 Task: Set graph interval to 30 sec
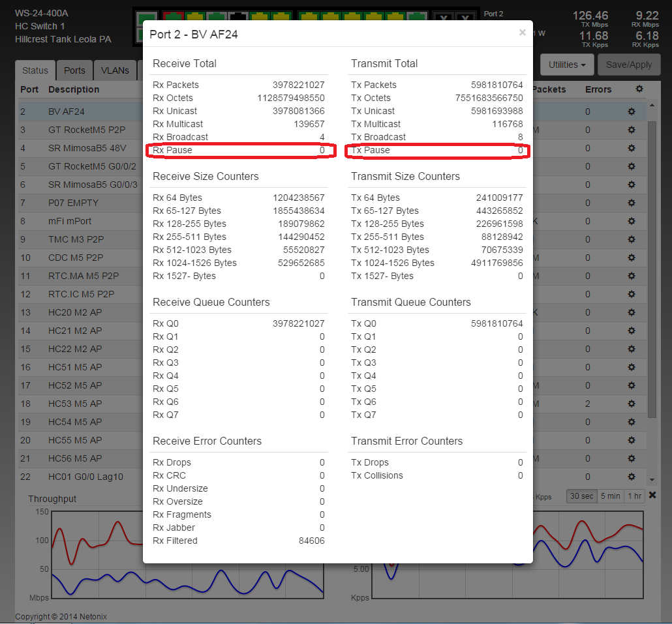[x=581, y=496]
